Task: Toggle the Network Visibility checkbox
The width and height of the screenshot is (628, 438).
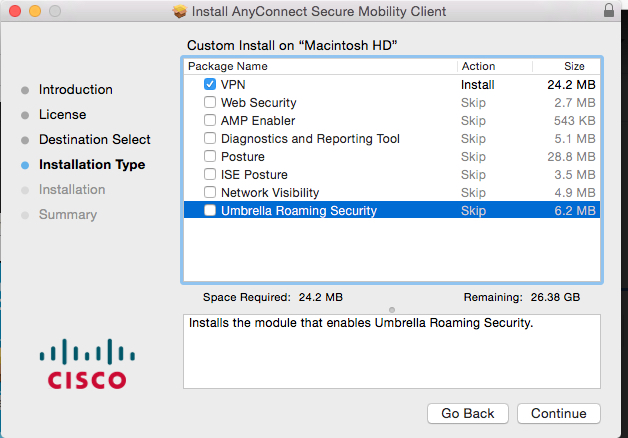Action: click(x=210, y=192)
